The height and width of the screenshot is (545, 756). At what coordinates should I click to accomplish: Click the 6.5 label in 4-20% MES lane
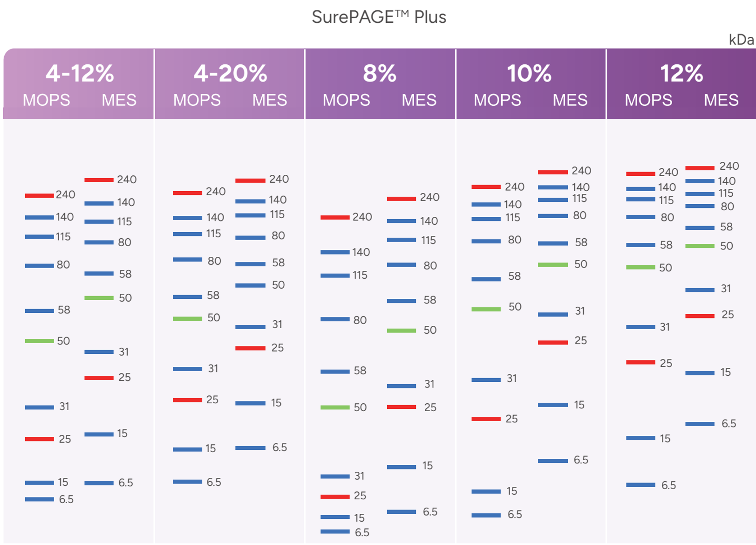click(279, 448)
